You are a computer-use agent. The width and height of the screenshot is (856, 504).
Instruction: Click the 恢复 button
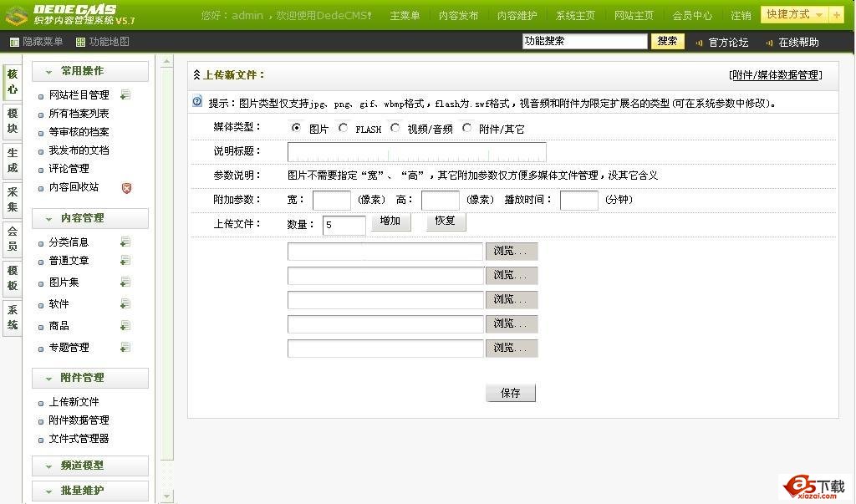pos(446,221)
